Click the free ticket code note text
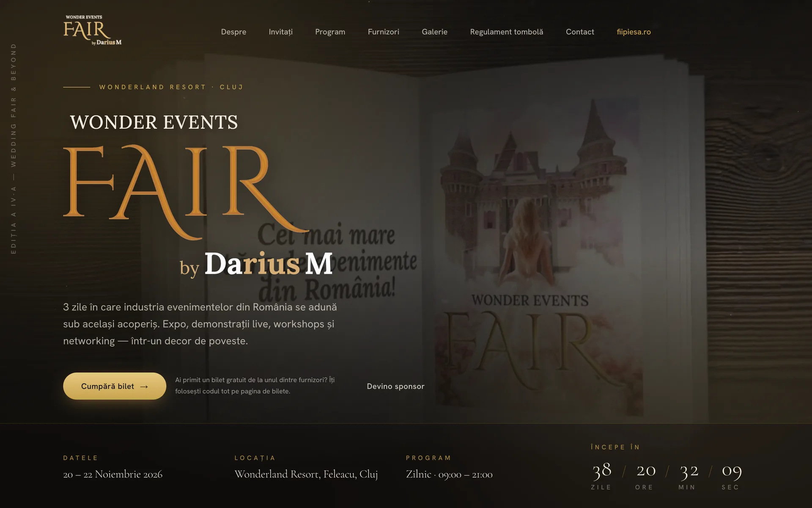The width and height of the screenshot is (812, 508). [x=255, y=385]
